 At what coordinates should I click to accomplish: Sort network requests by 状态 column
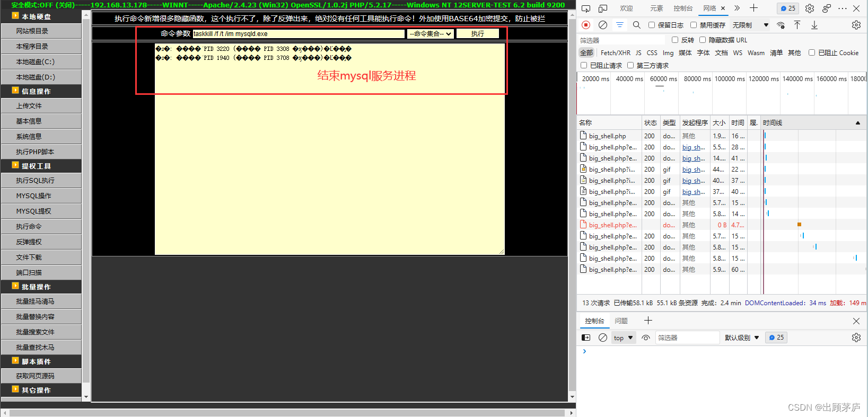(x=651, y=122)
